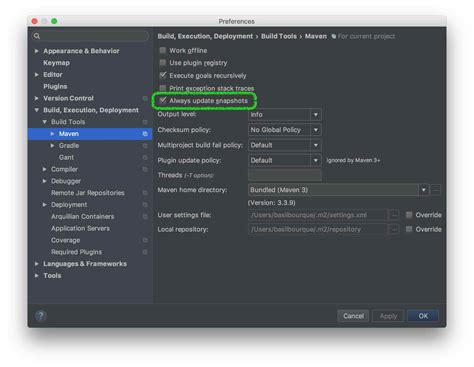The image size is (474, 367).
Task: Click project-level icon beside Gradle
Action: (145, 146)
